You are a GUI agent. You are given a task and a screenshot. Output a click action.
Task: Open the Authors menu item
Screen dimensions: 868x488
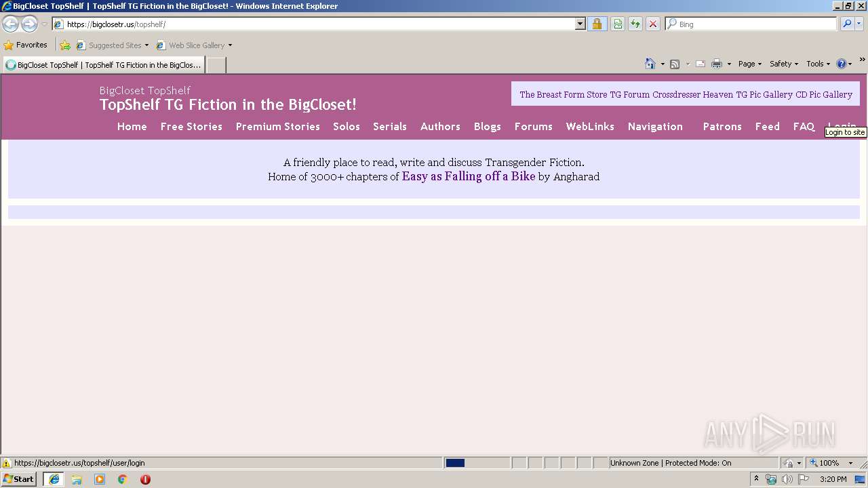[440, 127]
